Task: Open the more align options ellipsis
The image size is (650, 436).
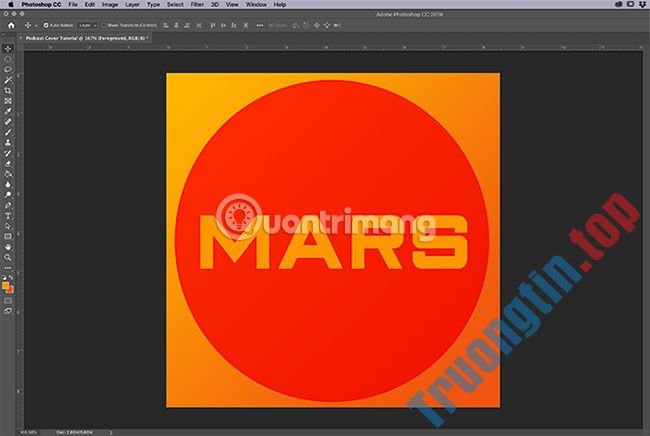Action: (x=260, y=25)
